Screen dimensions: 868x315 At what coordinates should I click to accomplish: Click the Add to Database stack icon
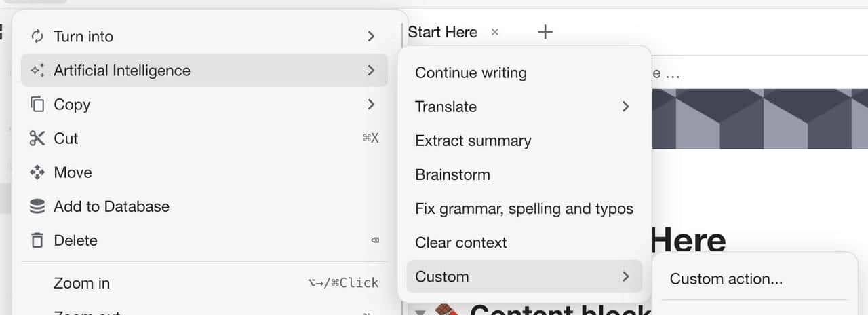(37, 206)
